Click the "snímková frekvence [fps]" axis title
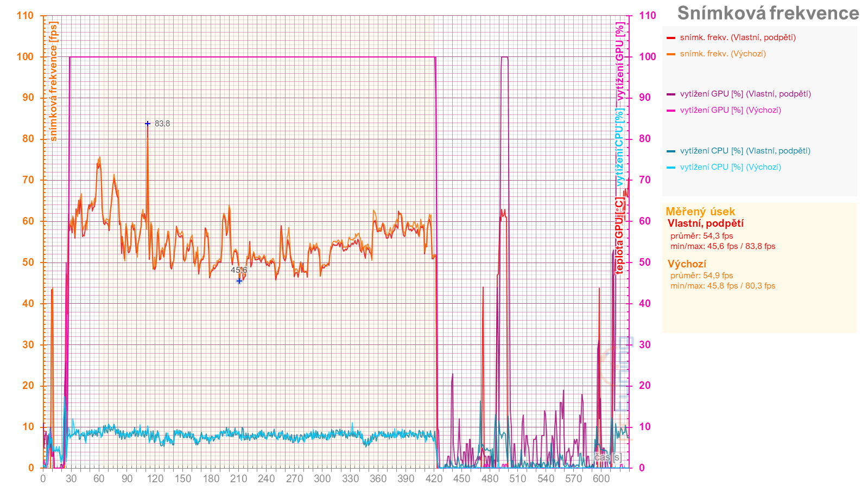This screenshot has width=868, height=486. coord(53,81)
